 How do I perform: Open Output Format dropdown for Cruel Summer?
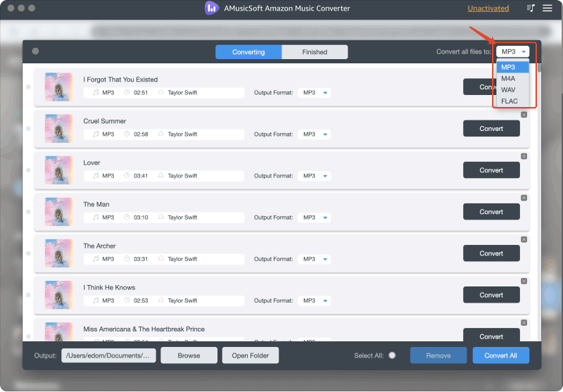tap(314, 134)
